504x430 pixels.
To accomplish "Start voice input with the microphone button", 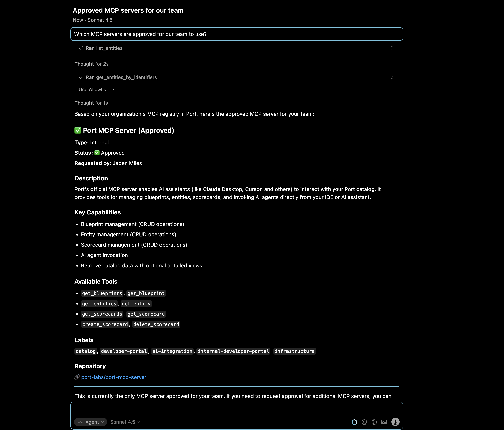I will [x=395, y=422].
